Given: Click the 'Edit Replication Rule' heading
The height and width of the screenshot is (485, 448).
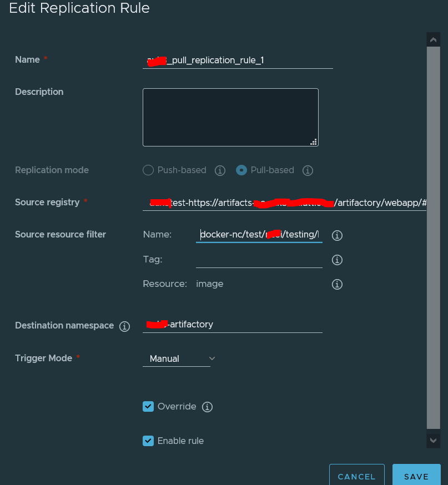Looking at the screenshot, I should pyautogui.click(x=79, y=8).
